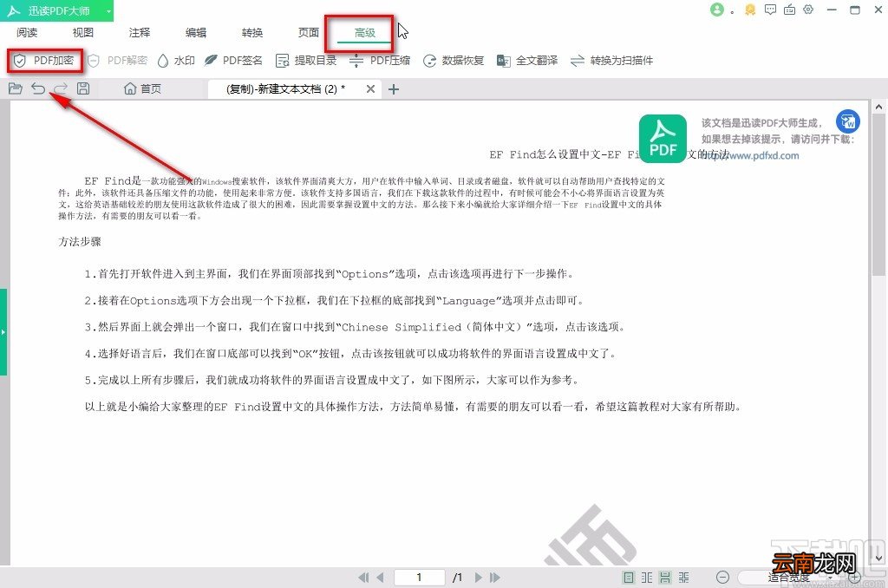Click the vertical scrollbar thumb

[878, 194]
